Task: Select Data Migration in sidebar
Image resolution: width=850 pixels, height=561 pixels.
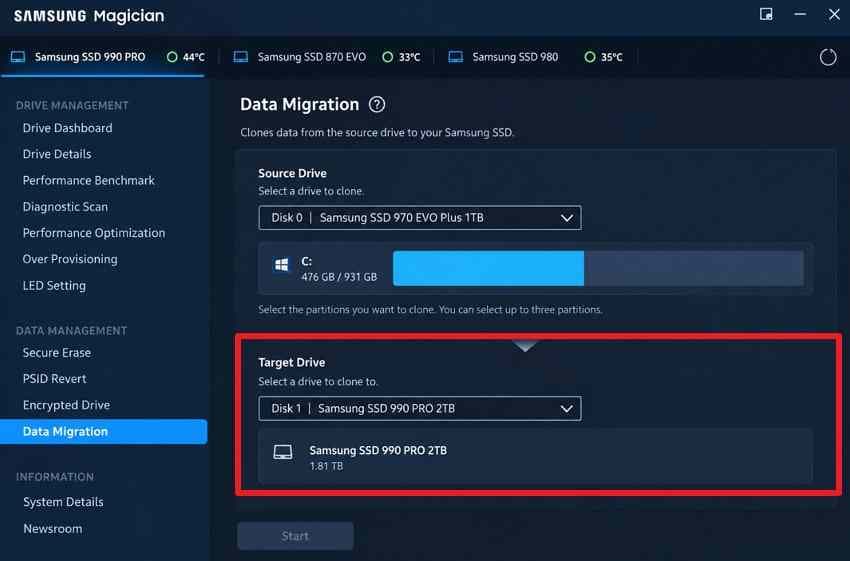Action: point(103,431)
